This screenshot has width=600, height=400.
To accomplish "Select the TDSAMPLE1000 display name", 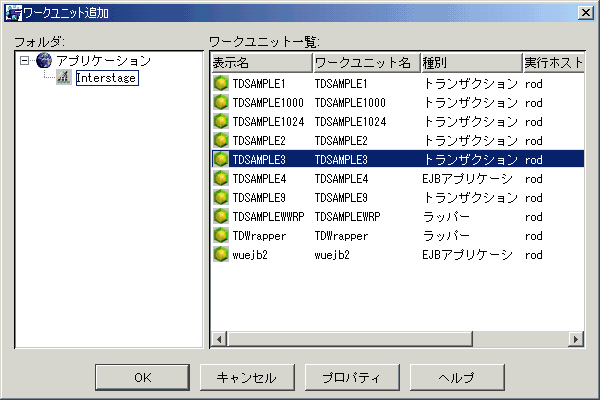I will pyautogui.click(x=268, y=103).
